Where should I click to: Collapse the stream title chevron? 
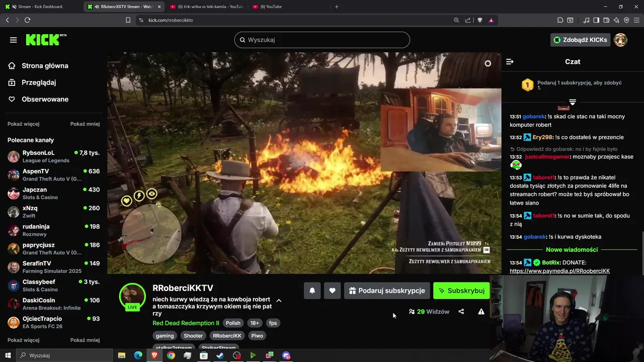[279, 301]
